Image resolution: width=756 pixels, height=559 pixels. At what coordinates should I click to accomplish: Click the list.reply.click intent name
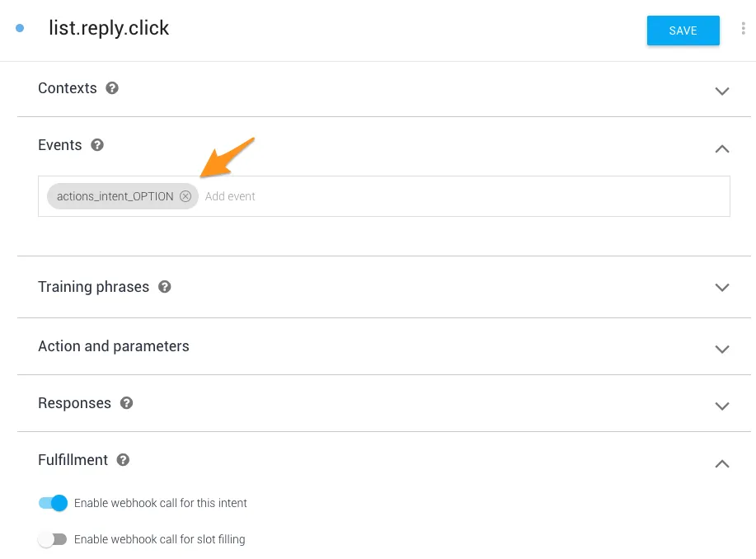point(109,28)
